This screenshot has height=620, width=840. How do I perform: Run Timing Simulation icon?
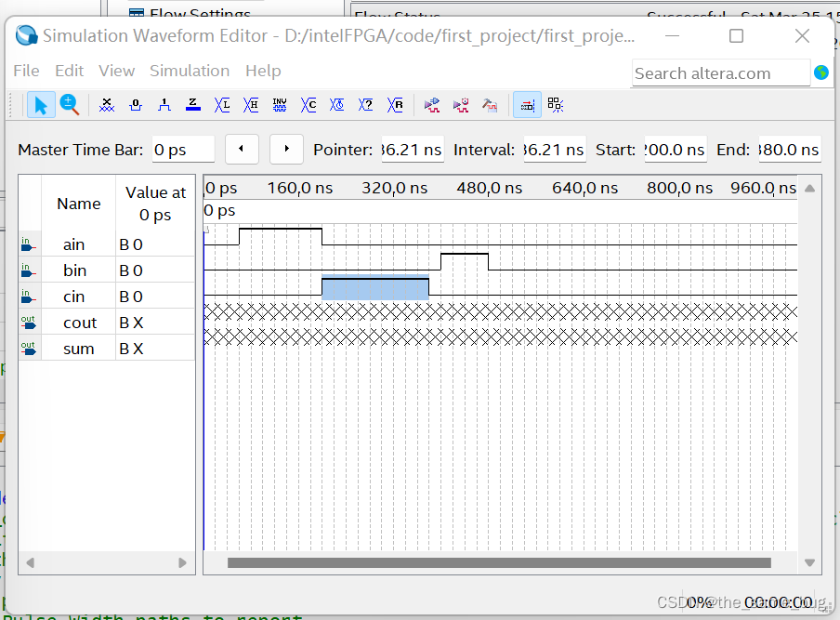(461, 105)
